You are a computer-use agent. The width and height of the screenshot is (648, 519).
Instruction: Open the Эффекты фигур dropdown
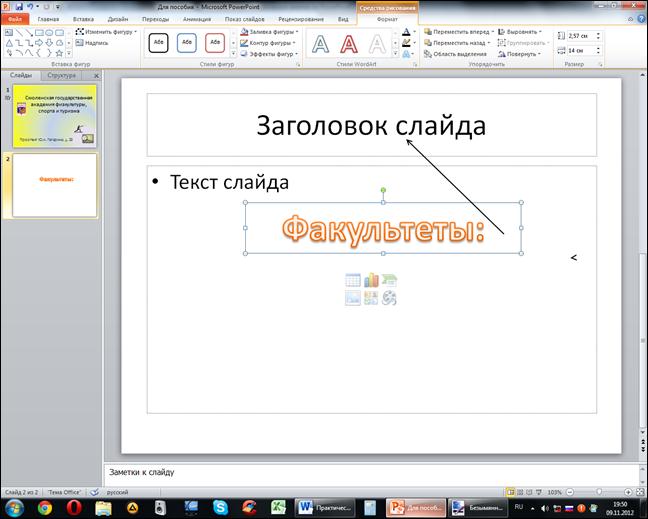click(x=271, y=54)
